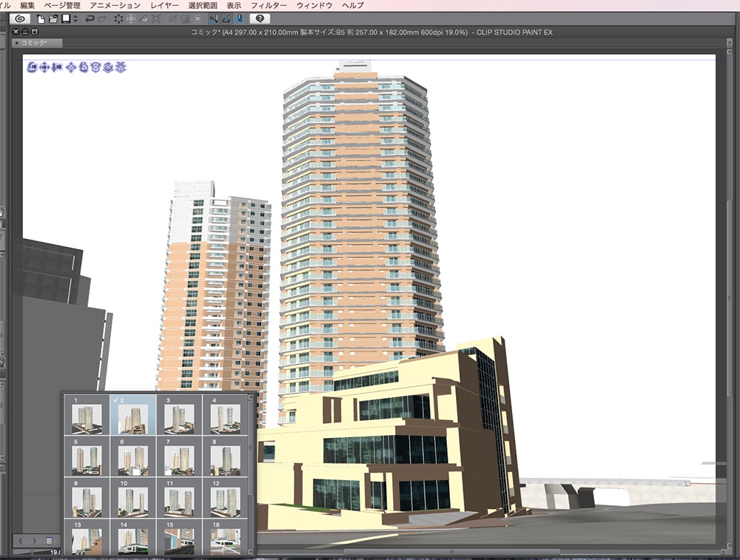Image resolution: width=740 pixels, height=560 pixels.
Task: Choose camera angle preset 9
Action: (x=87, y=498)
